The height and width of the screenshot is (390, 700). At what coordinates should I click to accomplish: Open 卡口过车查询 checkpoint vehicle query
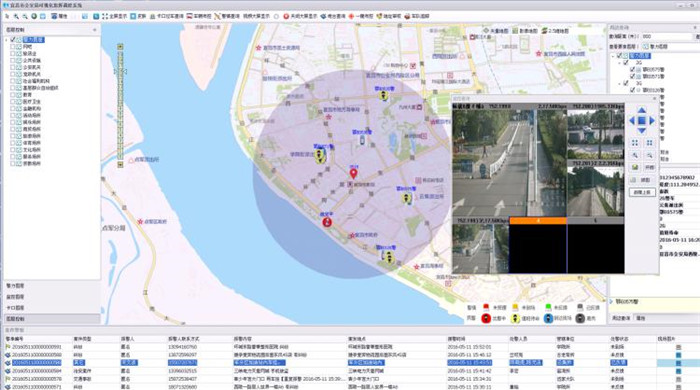pyautogui.click(x=167, y=16)
